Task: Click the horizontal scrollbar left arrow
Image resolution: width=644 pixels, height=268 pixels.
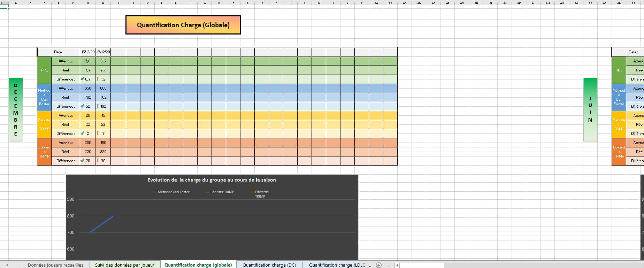Action: 397,265
